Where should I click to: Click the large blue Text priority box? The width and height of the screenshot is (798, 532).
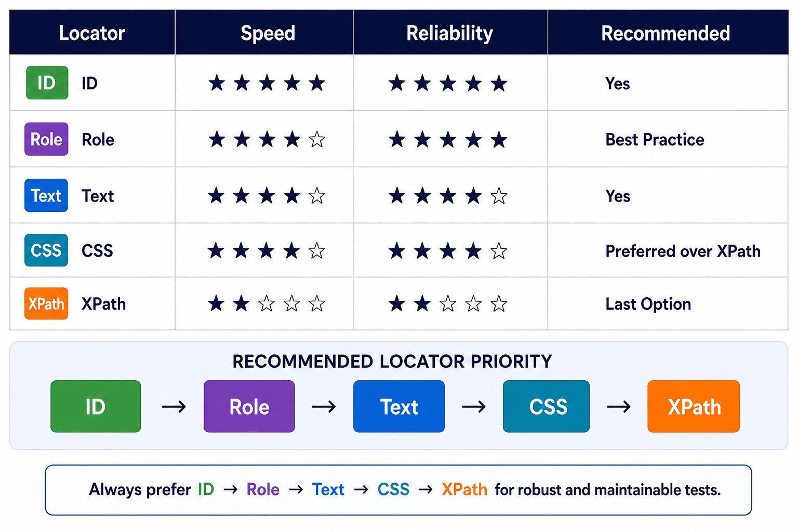tap(399, 406)
